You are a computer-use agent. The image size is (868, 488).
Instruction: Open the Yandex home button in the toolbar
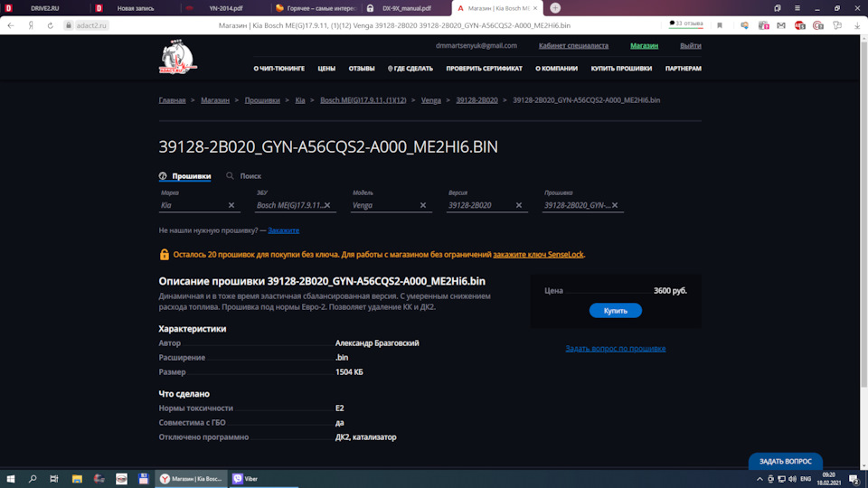pos(31,25)
